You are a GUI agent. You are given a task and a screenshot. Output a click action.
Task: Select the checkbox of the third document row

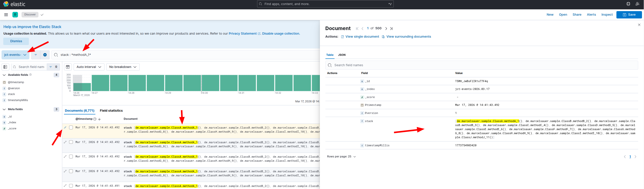click(71, 157)
